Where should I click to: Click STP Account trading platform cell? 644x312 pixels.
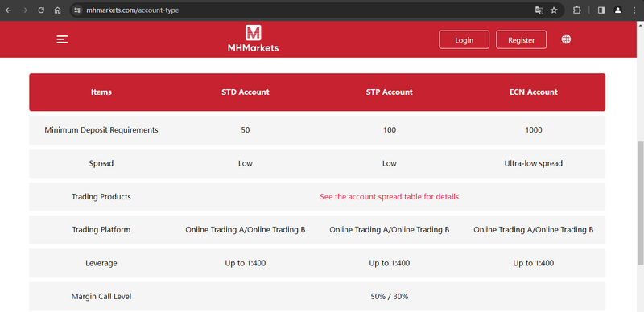click(x=390, y=229)
